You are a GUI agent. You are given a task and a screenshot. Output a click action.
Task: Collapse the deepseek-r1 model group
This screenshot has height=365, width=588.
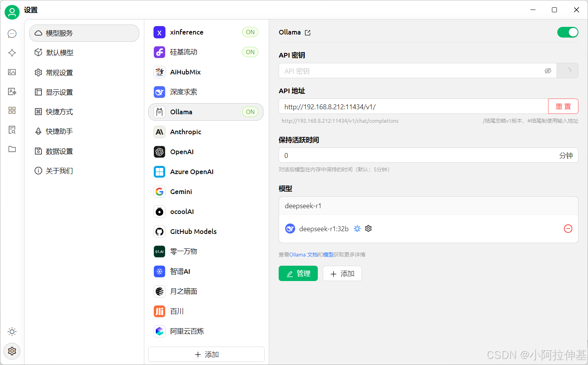coord(428,206)
